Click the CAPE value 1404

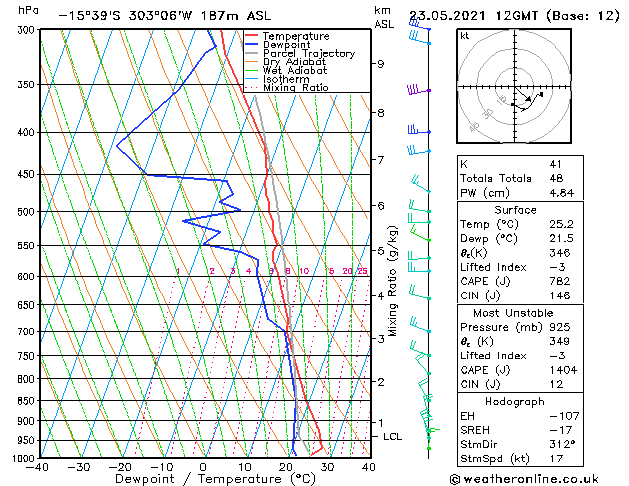pos(563,370)
